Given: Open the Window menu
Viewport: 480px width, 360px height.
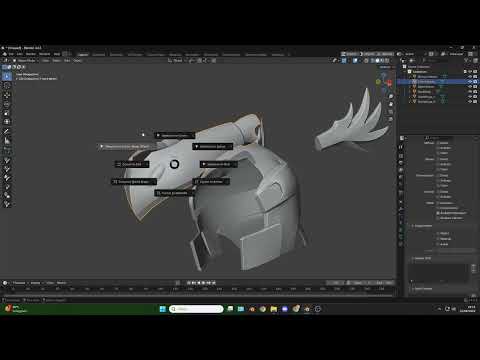Looking at the screenshot, I should 44,54.
